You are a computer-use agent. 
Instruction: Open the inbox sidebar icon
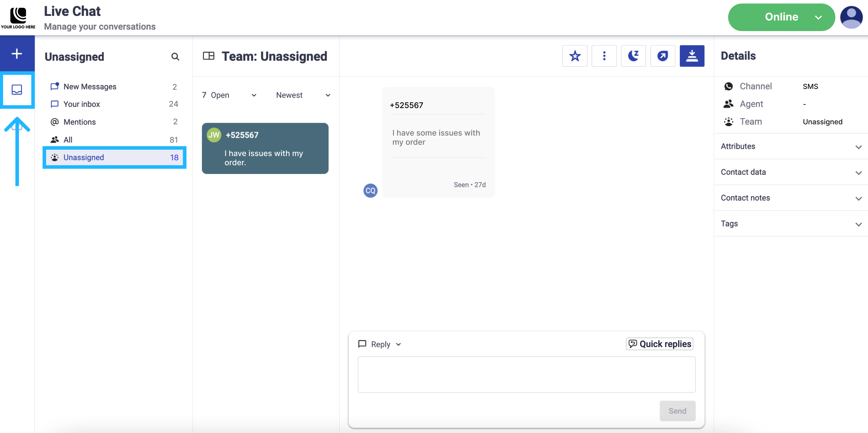pos(17,90)
